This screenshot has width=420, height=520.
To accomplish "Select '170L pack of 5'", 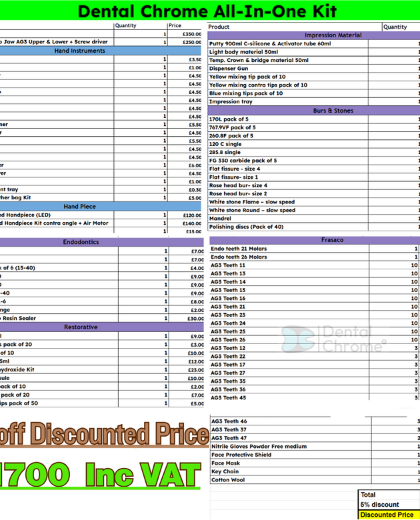I will coord(229,119).
